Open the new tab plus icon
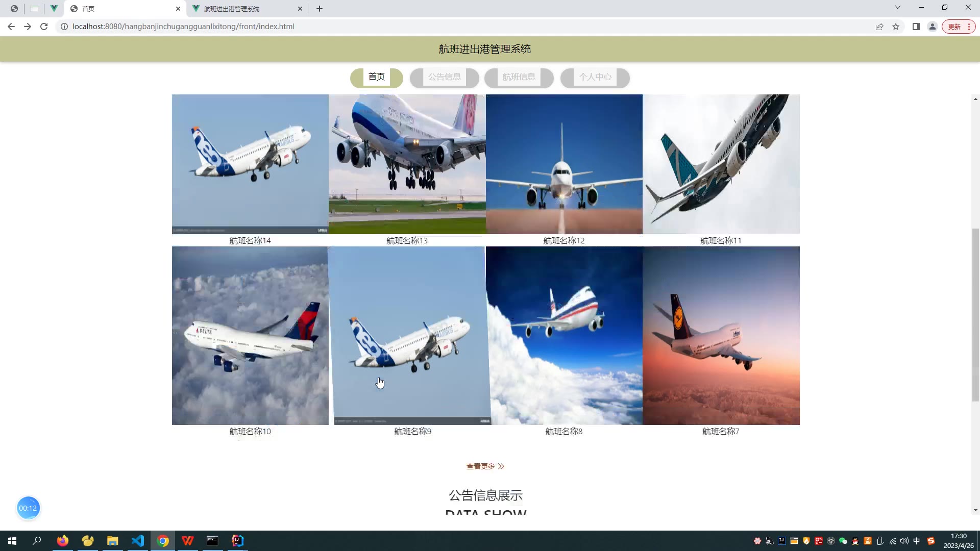 (x=320, y=9)
